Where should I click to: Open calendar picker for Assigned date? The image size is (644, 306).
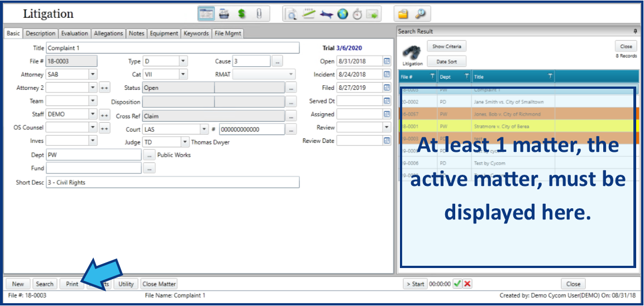(x=387, y=114)
